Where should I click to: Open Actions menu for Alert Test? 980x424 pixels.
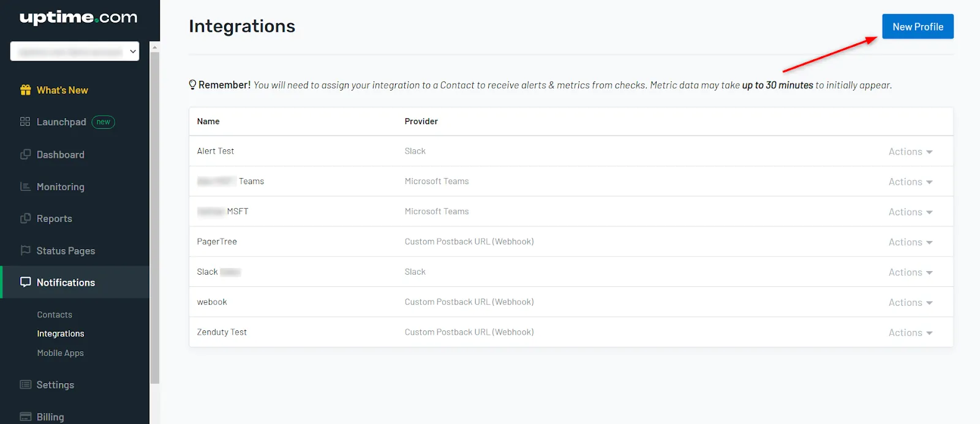(910, 152)
